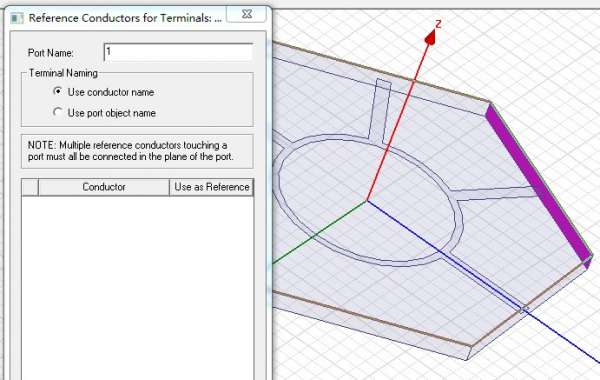Close the Reference Conductors dialog
The width and height of the screenshot is (600, 380).
pyautogui.click(x=247, y=14)
